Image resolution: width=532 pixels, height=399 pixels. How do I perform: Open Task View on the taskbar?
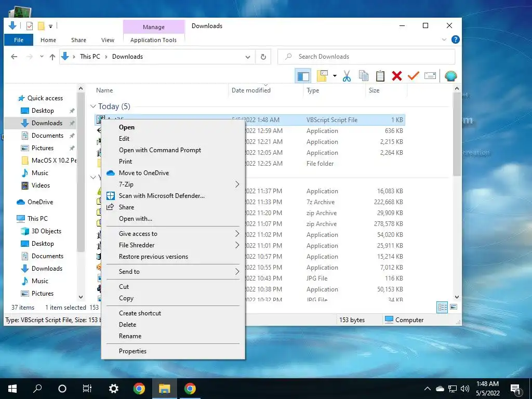pos(87,389)
